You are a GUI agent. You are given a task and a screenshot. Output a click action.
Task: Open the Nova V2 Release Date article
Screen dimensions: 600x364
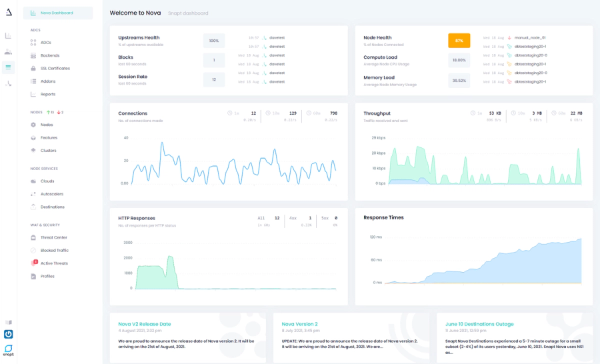click(144, 324)
